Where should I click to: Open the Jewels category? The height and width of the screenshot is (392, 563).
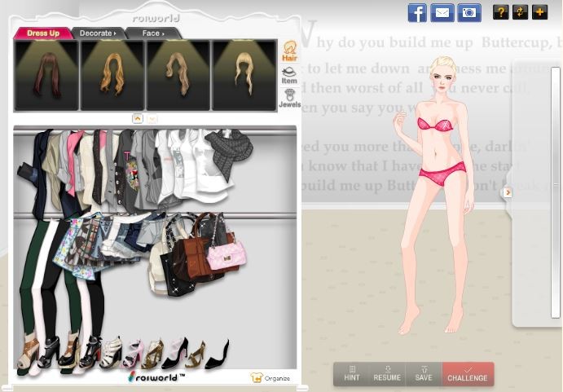[x=289, y=99]
